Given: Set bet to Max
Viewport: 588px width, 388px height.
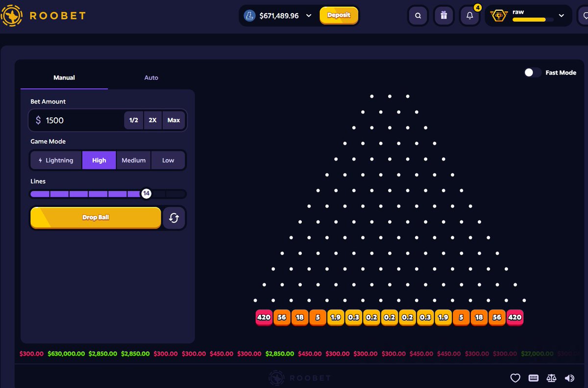Looking at the screenshot, I should [173, 120].
